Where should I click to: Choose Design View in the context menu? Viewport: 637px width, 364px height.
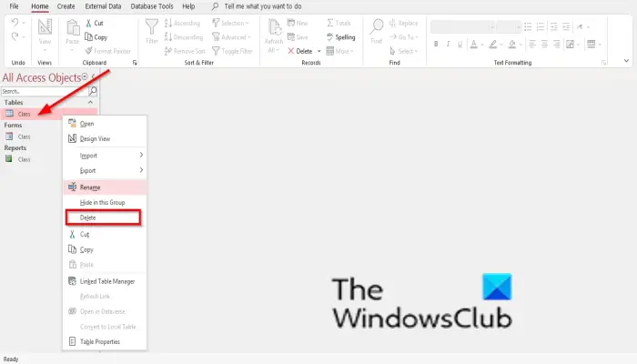[105, 138]
